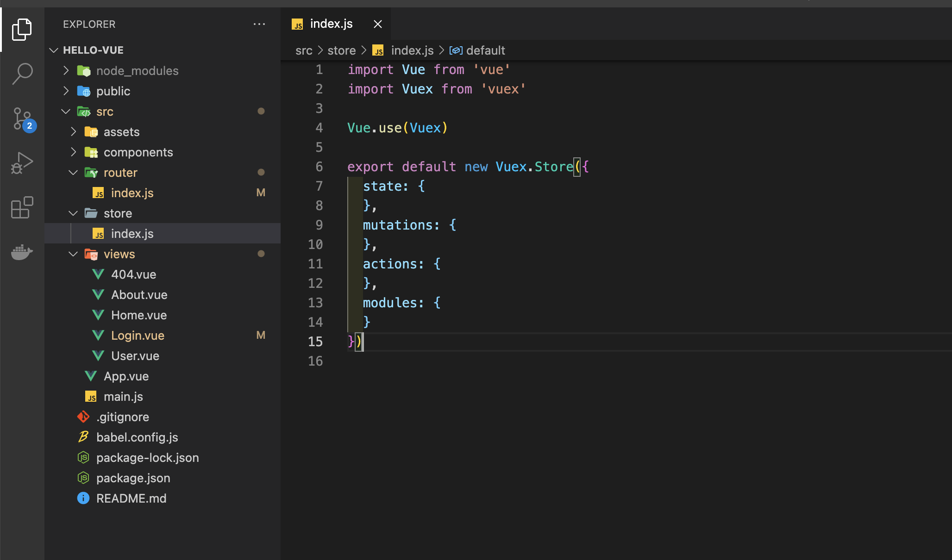Place cursor on line number 6

point(319,167)
